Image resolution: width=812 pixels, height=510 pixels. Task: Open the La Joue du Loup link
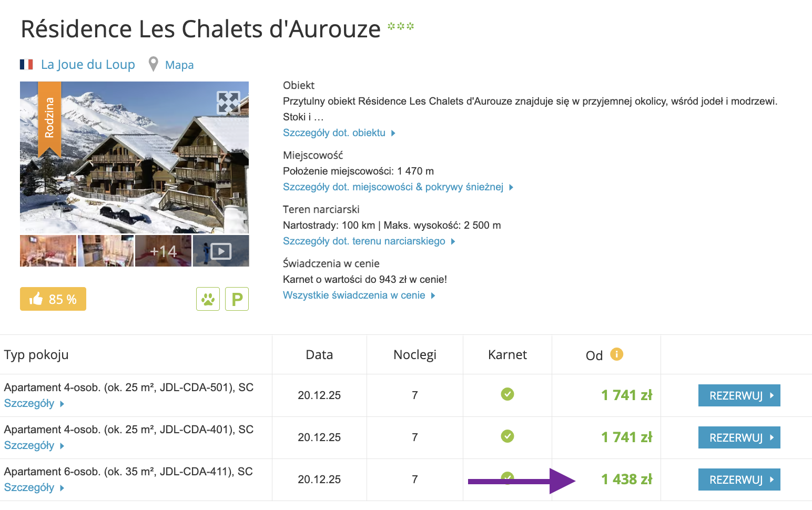click(x=88, y=65)
